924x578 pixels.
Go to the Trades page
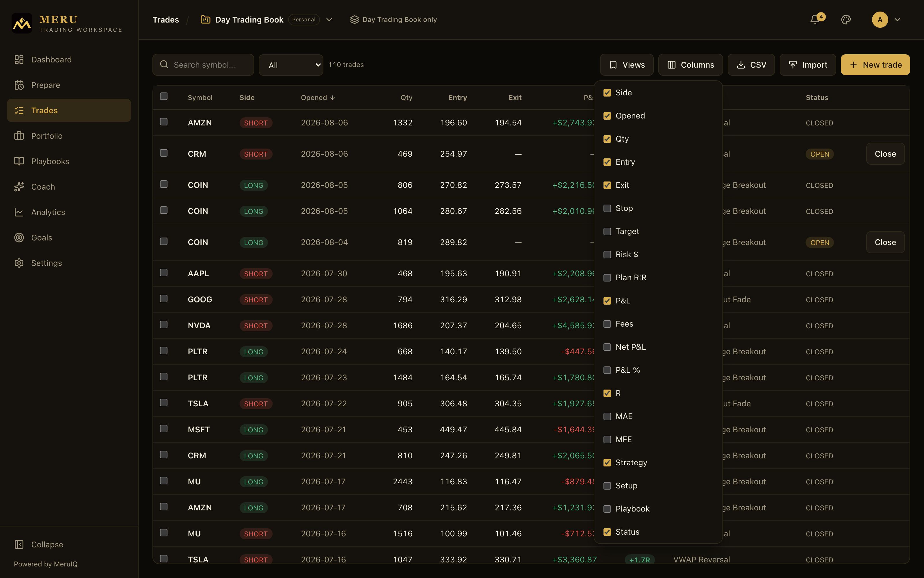(x=69, y=110)
